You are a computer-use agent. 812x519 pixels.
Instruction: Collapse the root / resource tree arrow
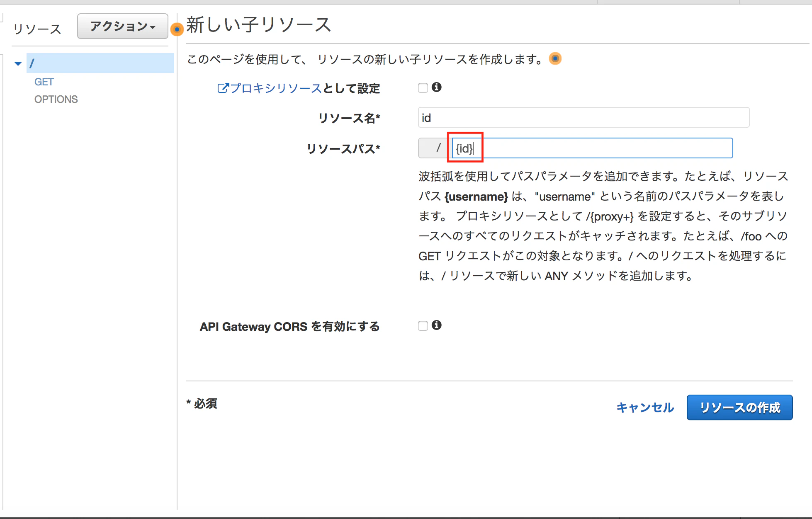18,64
